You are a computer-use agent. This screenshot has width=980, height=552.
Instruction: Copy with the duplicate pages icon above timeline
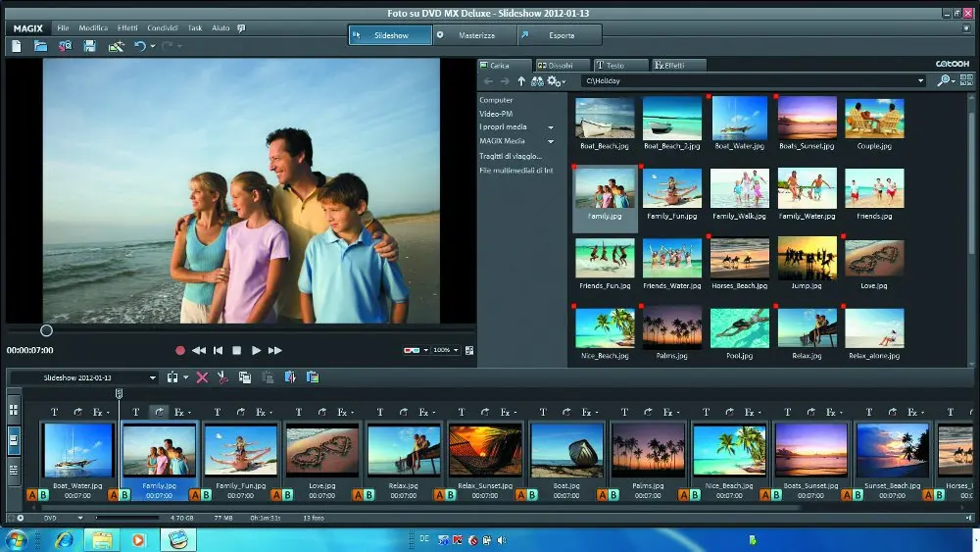[245, 376]
